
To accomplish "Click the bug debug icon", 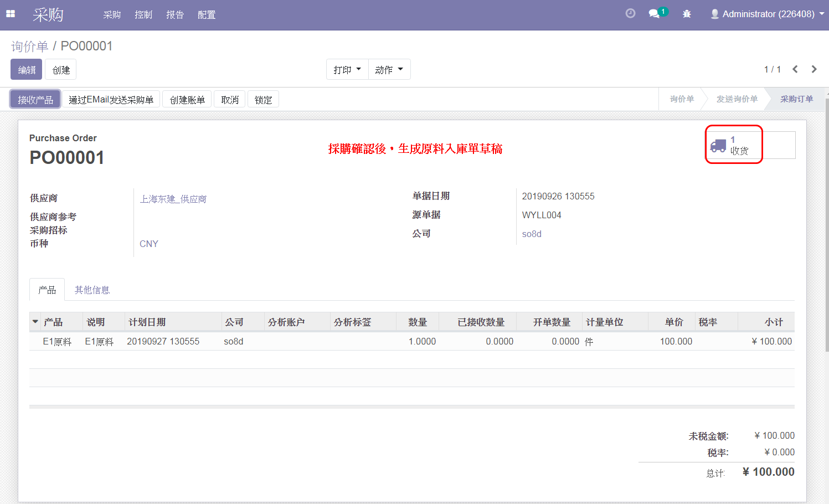I will click(687, 14).
